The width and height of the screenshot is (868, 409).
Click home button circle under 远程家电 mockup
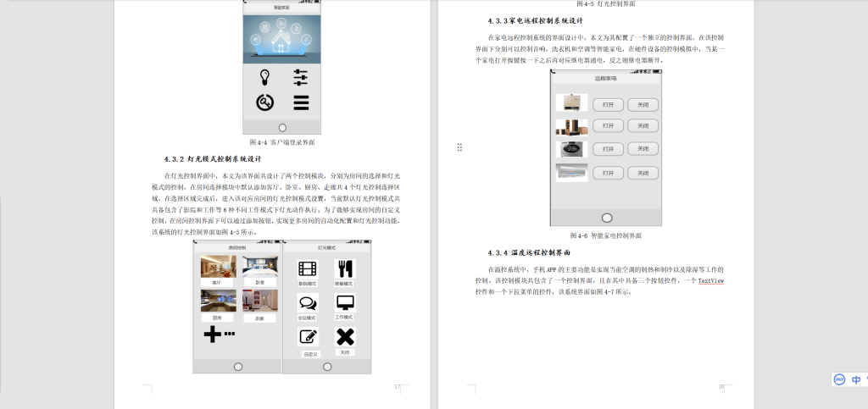click(x=607, y=218)
